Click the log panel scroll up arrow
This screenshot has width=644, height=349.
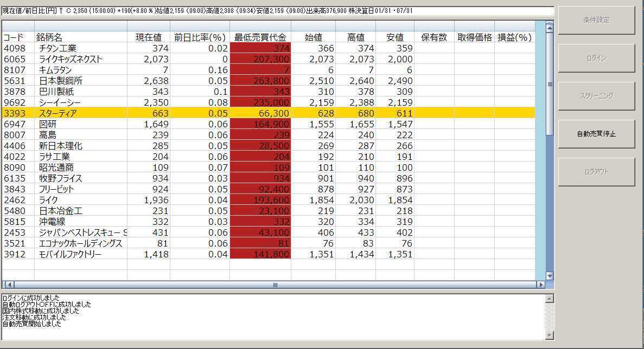click(550, 299)
